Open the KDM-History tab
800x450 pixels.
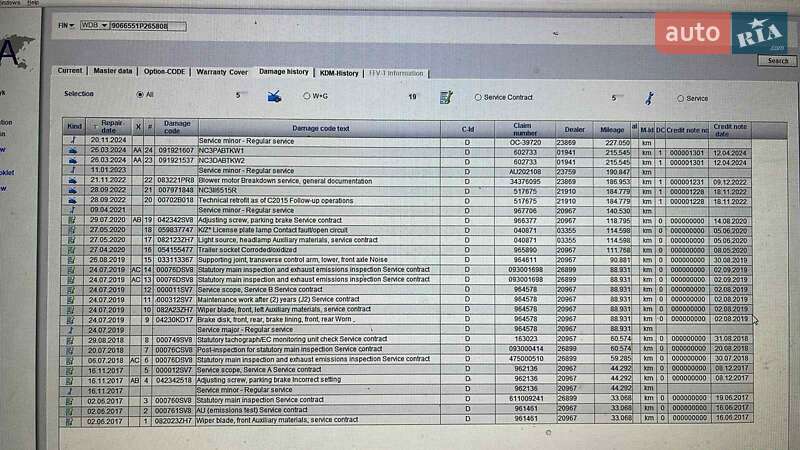coord(340,73)
